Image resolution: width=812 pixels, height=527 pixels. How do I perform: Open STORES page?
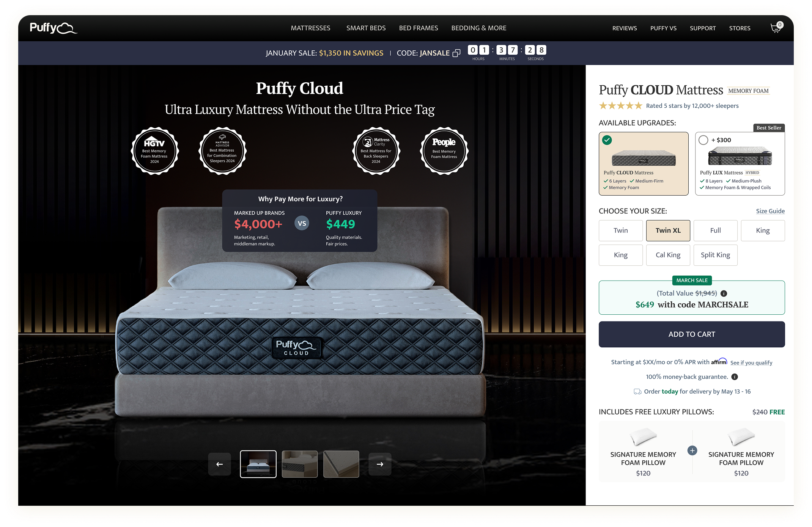click(x=740, y=28)
